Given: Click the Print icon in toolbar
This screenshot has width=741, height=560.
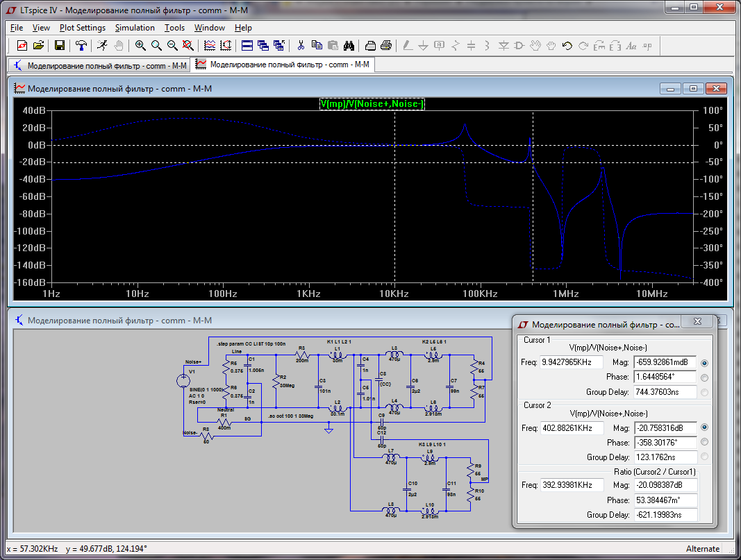Looking at the screenshot, I should point(387,46).
